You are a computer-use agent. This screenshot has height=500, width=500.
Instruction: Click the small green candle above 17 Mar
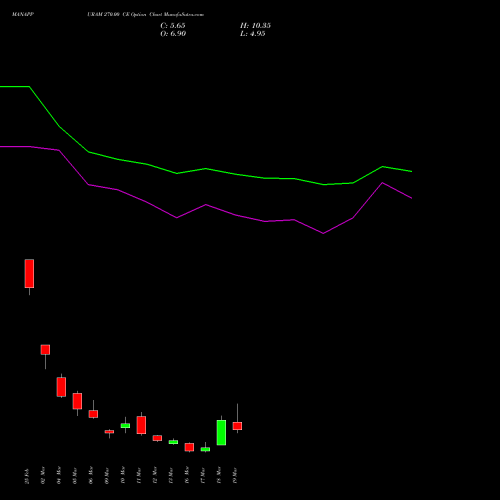(x=205, y=449)
